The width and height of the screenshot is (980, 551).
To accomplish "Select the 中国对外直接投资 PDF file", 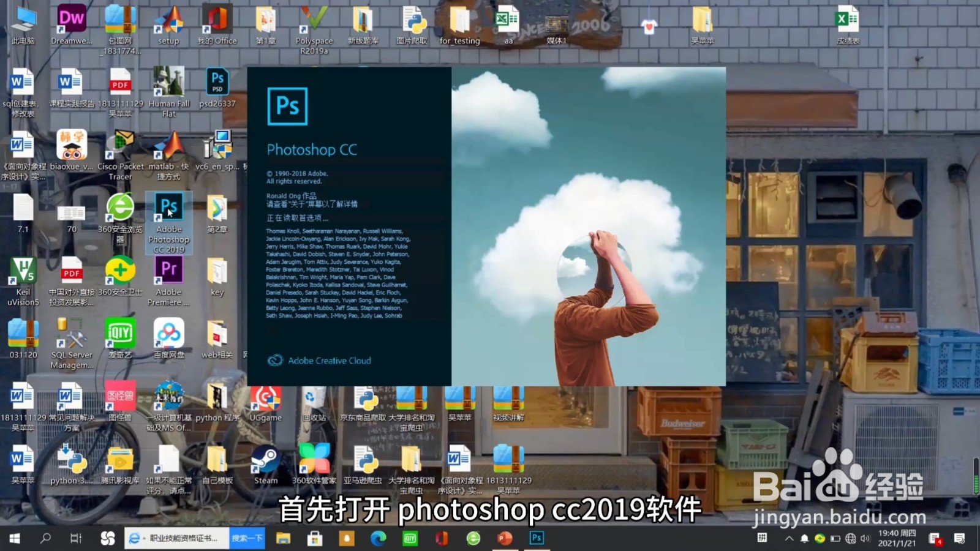I will coord(72,281).
